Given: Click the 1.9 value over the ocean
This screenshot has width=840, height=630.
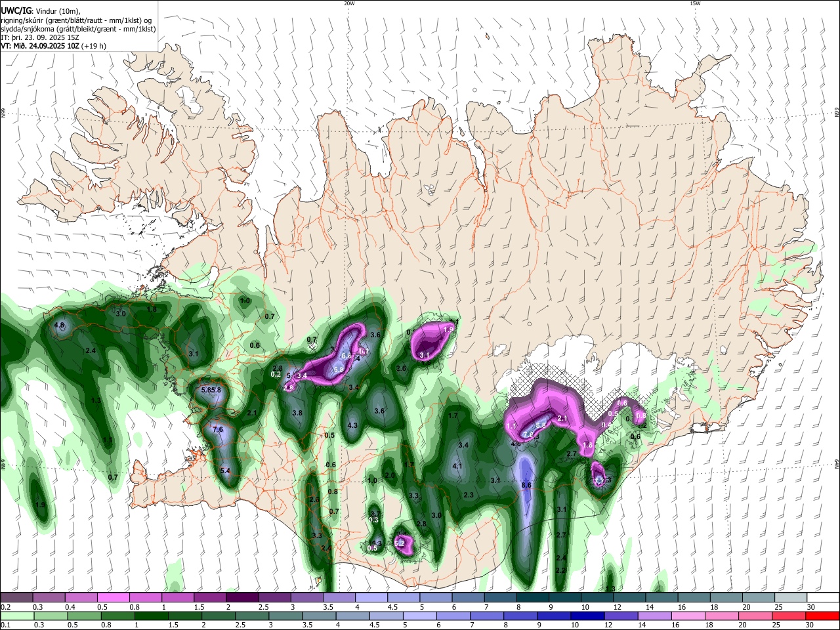Looking at the screenshot, I should [x=41, y=505].
